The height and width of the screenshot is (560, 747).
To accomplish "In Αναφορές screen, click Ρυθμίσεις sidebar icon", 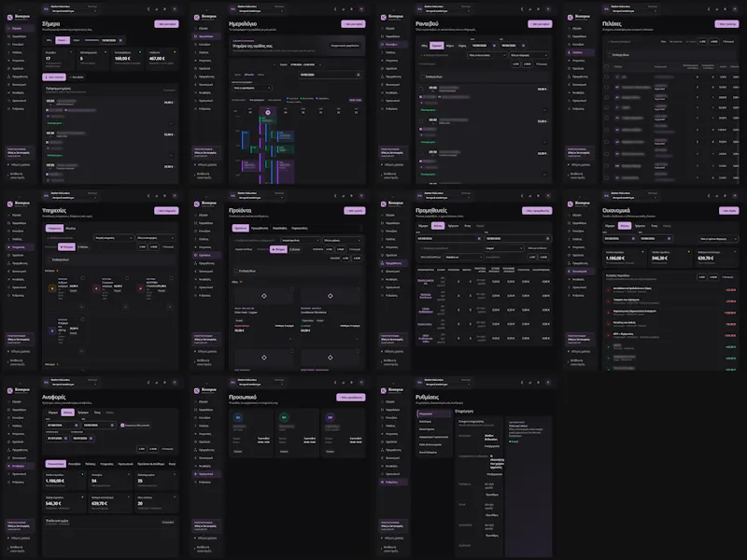I will [x=9, y=482].
